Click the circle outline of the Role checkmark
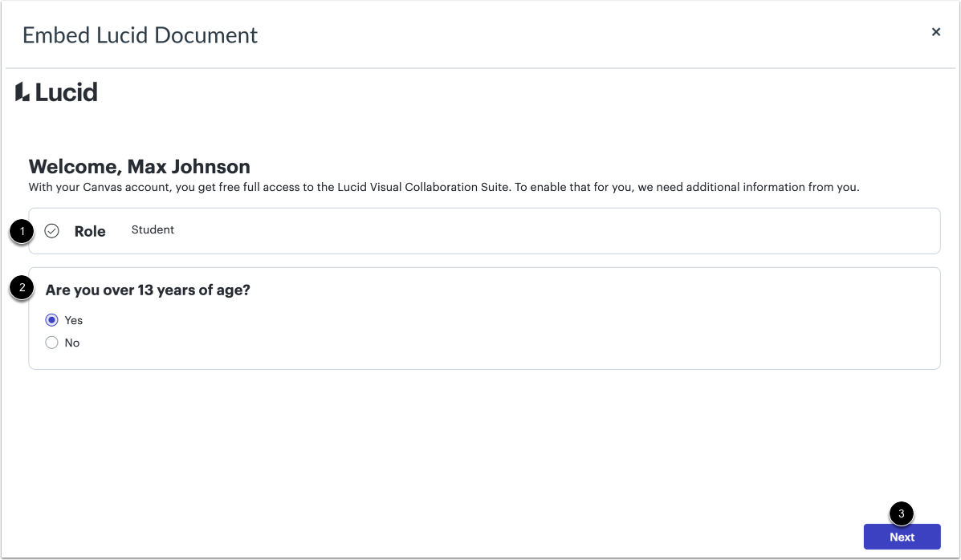This screenshot has width=961, height=560. point(51,230)
